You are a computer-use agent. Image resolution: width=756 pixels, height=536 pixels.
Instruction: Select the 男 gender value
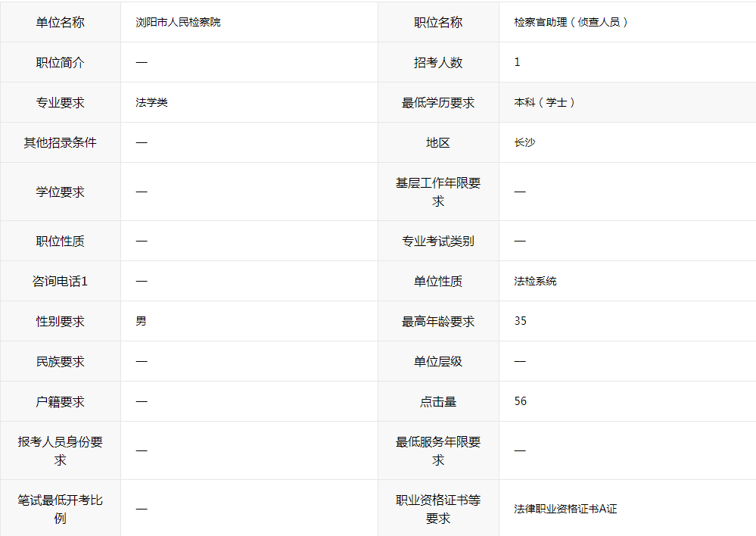(141, 321)
